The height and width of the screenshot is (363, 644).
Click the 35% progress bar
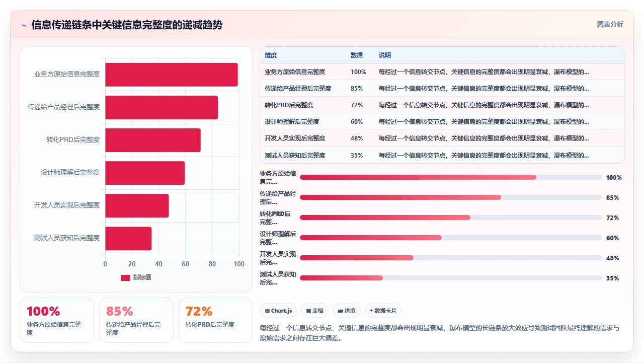pyautogui.click(x=451, y=278)
